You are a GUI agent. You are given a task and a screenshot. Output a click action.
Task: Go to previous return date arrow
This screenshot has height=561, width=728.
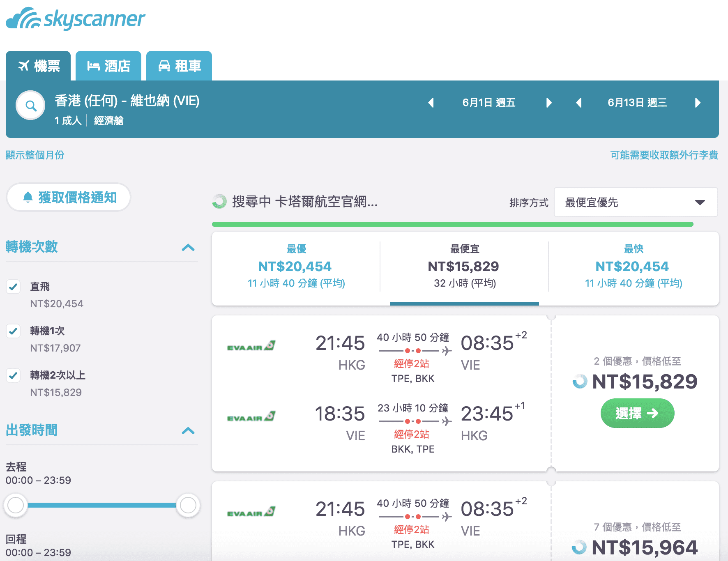(579, 103)
